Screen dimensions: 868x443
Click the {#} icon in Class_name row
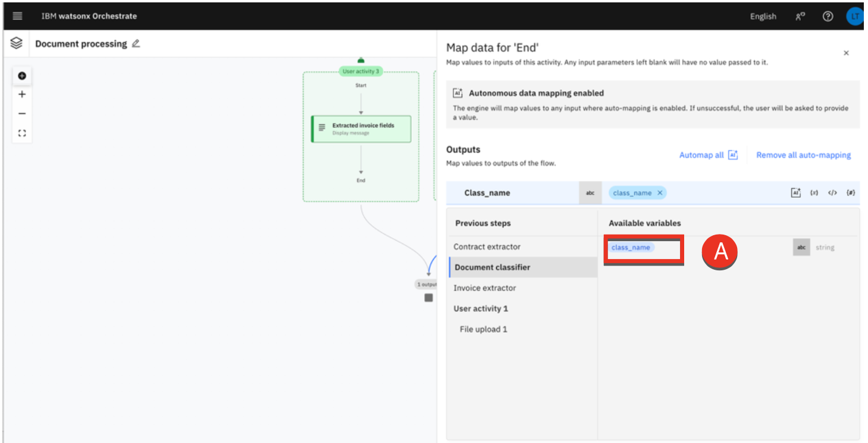coord(851,193)
